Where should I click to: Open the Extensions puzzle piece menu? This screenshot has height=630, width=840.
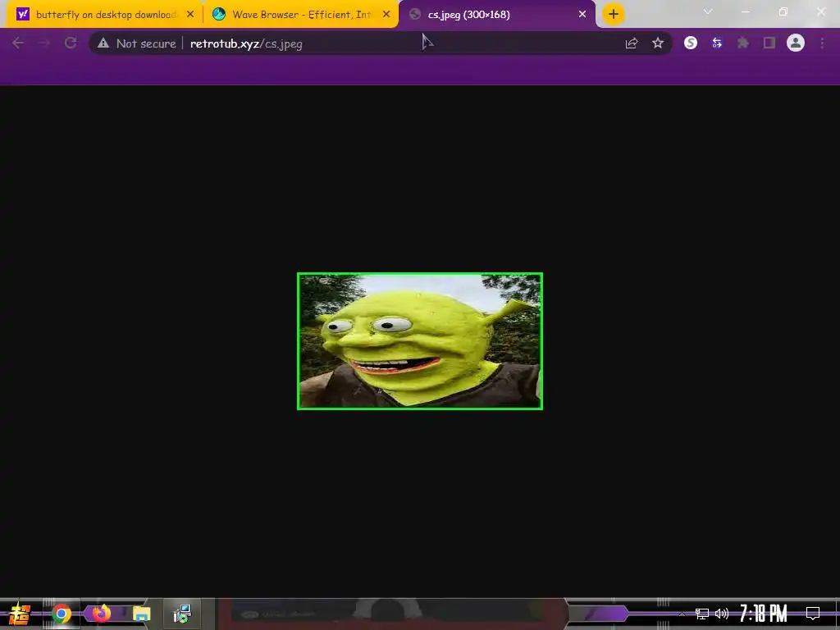(x=743, y=43)
